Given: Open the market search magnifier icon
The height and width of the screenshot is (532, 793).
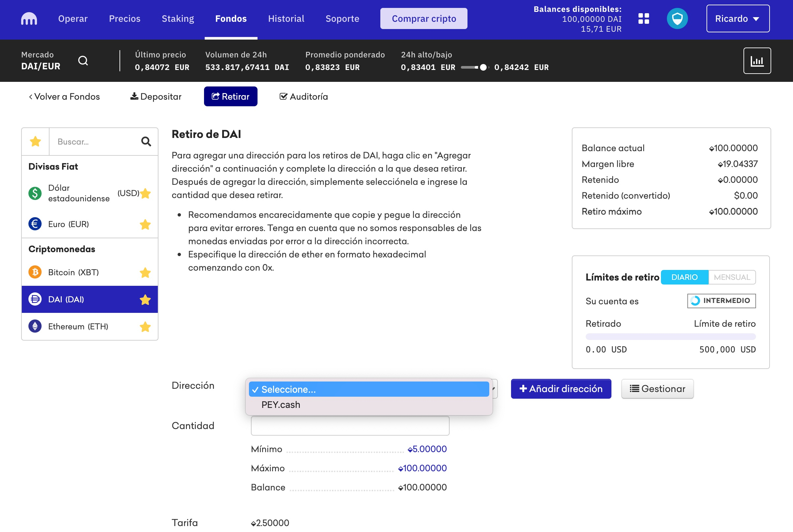Looking at the screenshot, I should click(83, 61).
